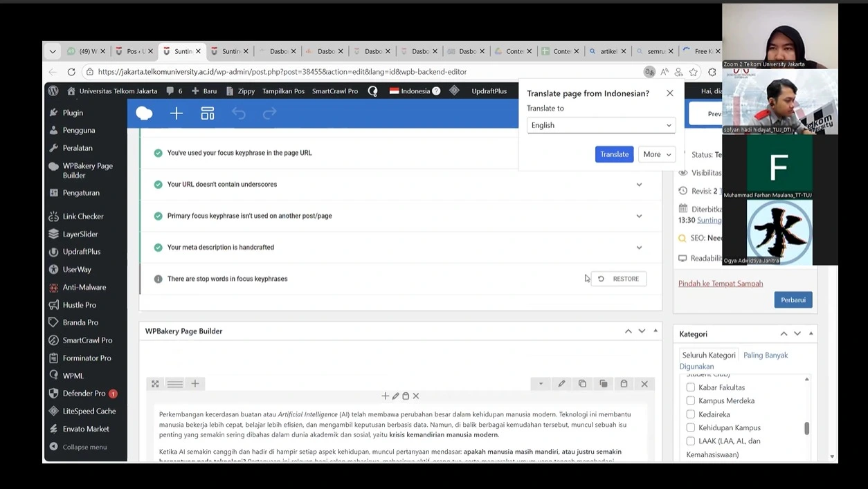Copy the row with copy icon
Screen dimensions: 868x489
click(583, 384)
